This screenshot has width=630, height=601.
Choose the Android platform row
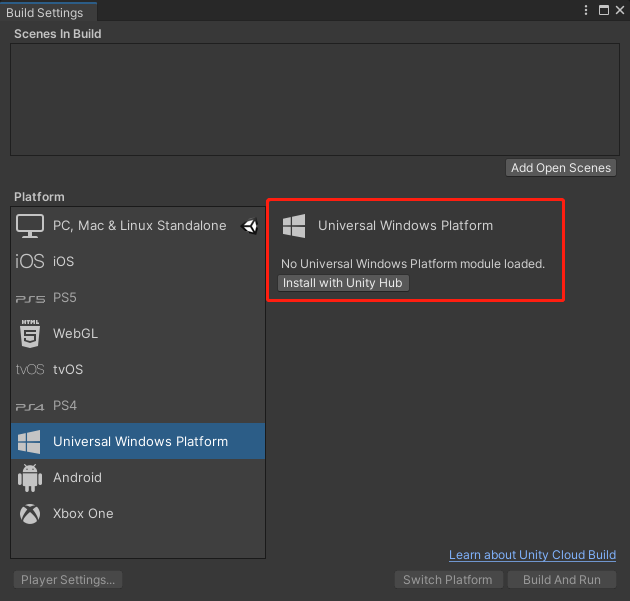(x=138, y=477)
